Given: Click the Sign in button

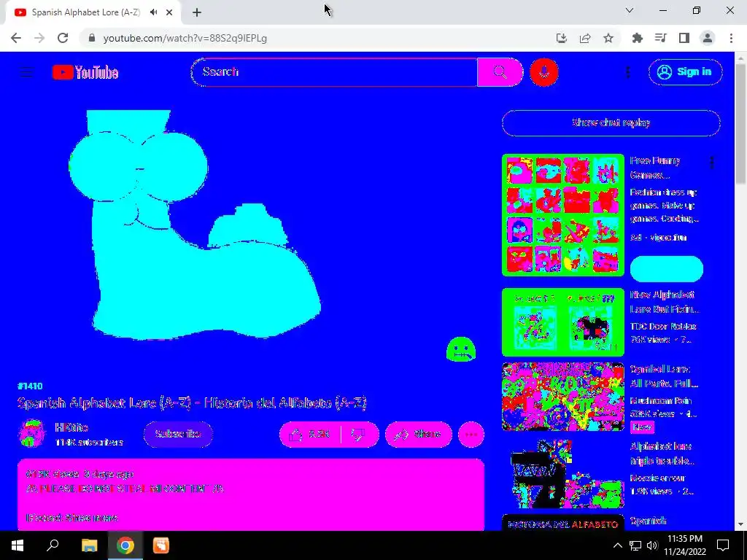Looking at the screenshot, I should pyautogui.click(x=685, y=72).
